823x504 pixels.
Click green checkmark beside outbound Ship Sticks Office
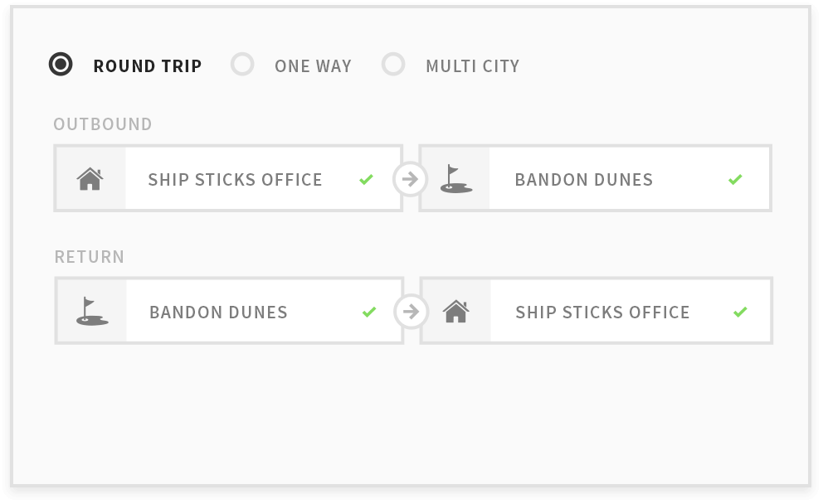pos(367,179)
